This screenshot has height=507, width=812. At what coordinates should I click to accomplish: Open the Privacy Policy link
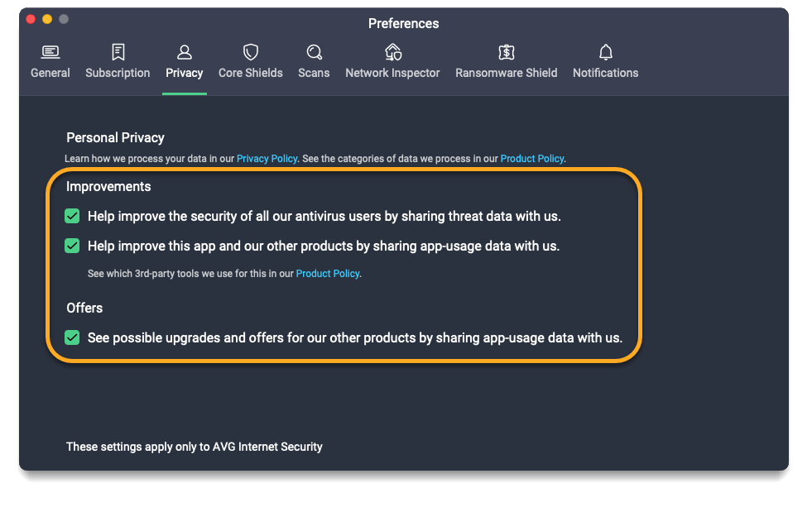267,158
